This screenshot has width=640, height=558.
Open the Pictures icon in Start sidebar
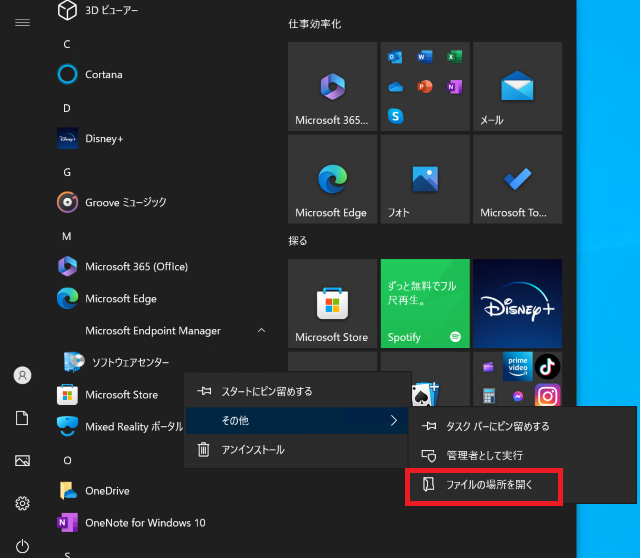point(22,461)
